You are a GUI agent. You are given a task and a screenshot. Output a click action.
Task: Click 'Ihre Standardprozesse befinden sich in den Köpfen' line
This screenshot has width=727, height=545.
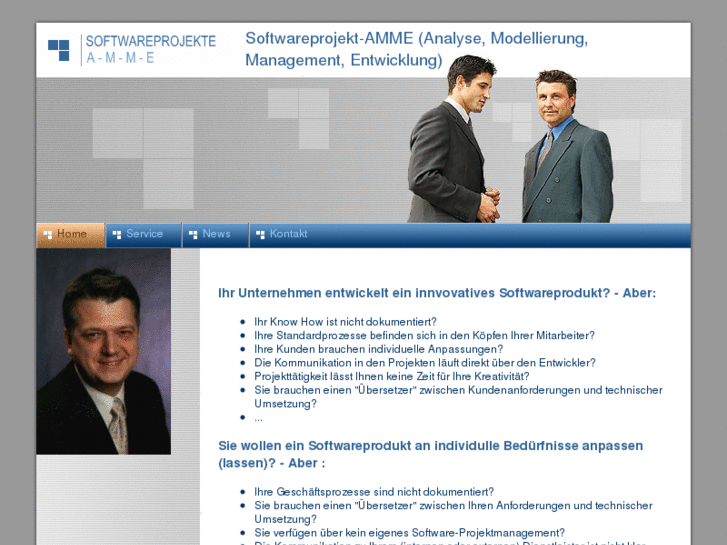[424, 335]
